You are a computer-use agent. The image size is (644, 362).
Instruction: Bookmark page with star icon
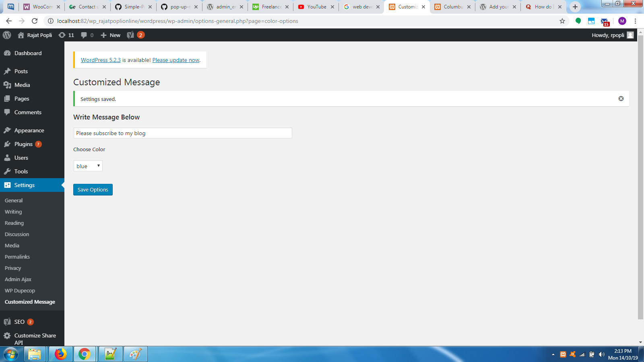pos(562,21)
